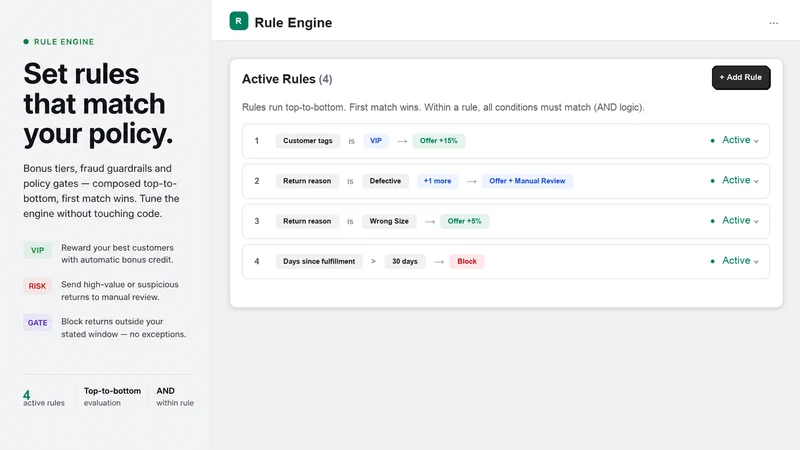Click the Offer + Manual Review action chip
Screen dimensions: 800x450
[527, 181]
